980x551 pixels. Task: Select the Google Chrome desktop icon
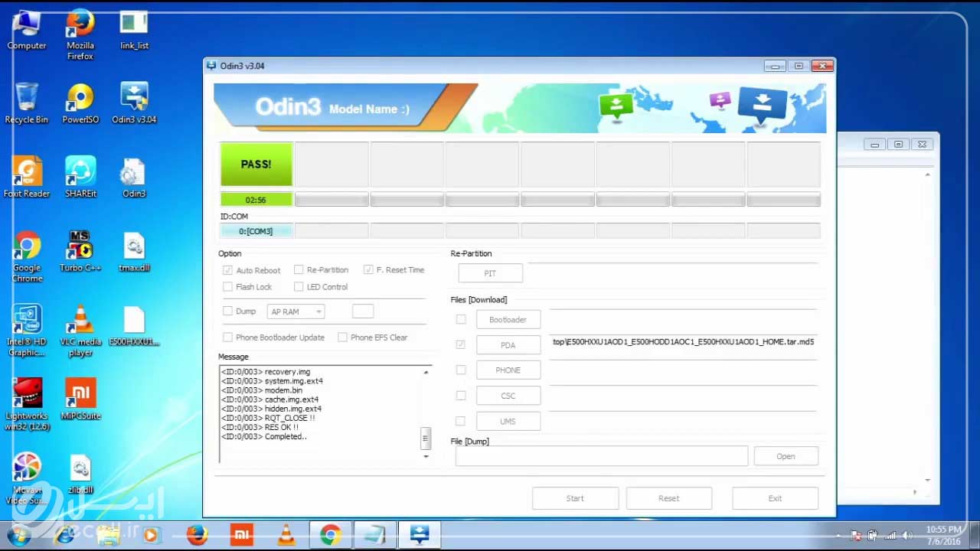point(27,257)
